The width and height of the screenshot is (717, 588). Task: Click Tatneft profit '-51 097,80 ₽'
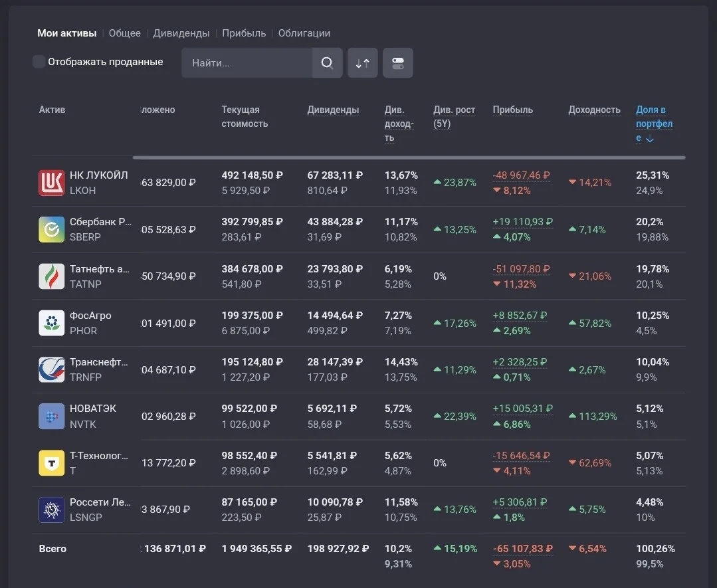coord(521,269)
